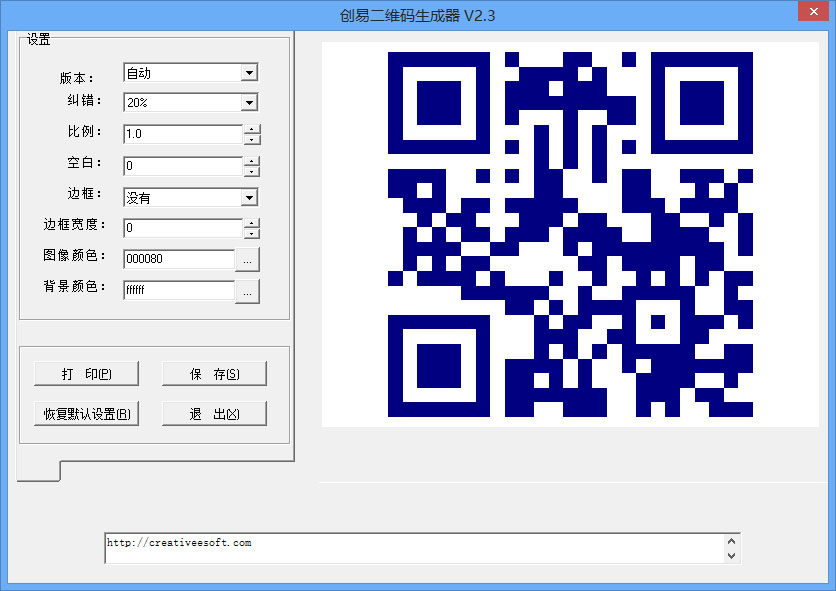The image size is (836, 591).
Task: Expand the 纠错 error correction dropdown
Action: tap(249, 102)
